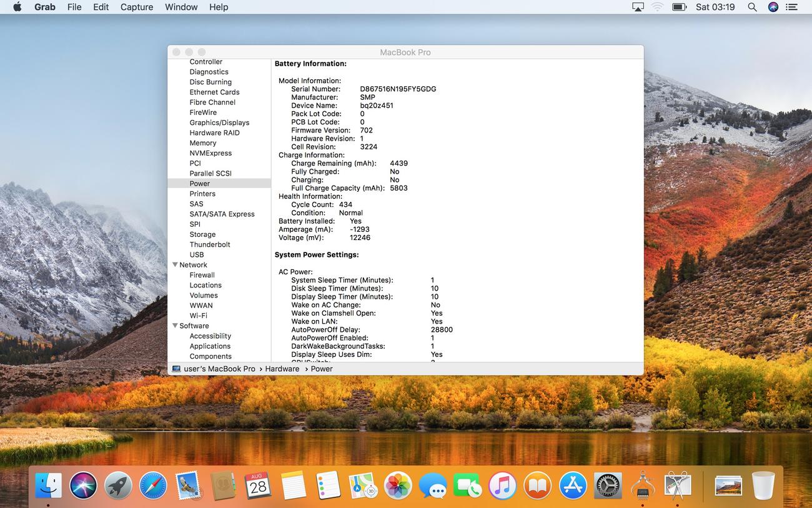Image resolution: width=812 pixels, height=508 pixels.
Task: Open Notes app in the Dock
Action: click(293, 485)
